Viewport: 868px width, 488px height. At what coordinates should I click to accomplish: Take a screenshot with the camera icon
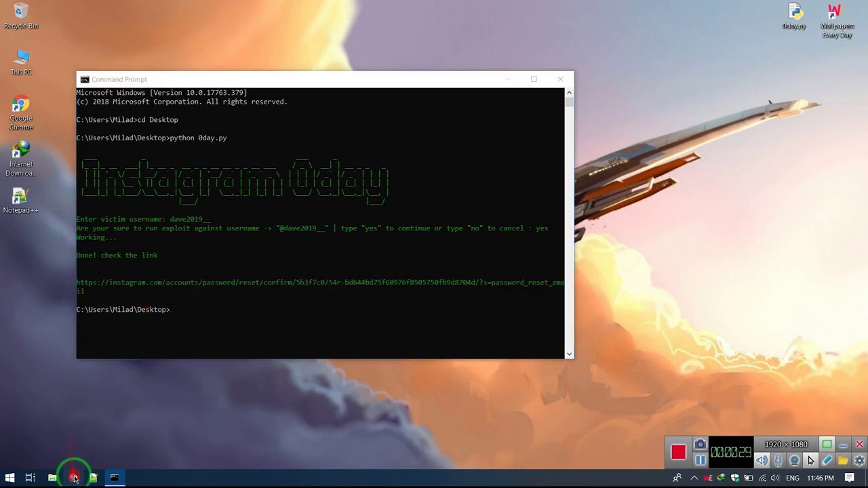click(x=701, y=445)
